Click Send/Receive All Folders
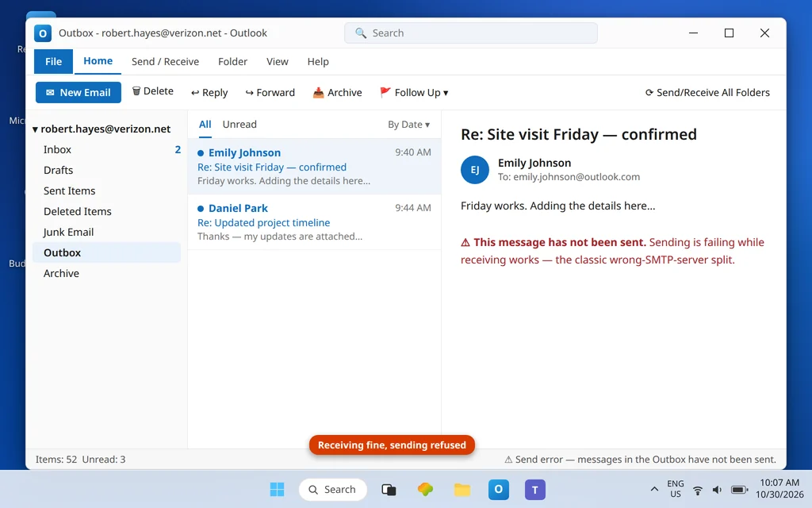 click(x=707, y=92)
